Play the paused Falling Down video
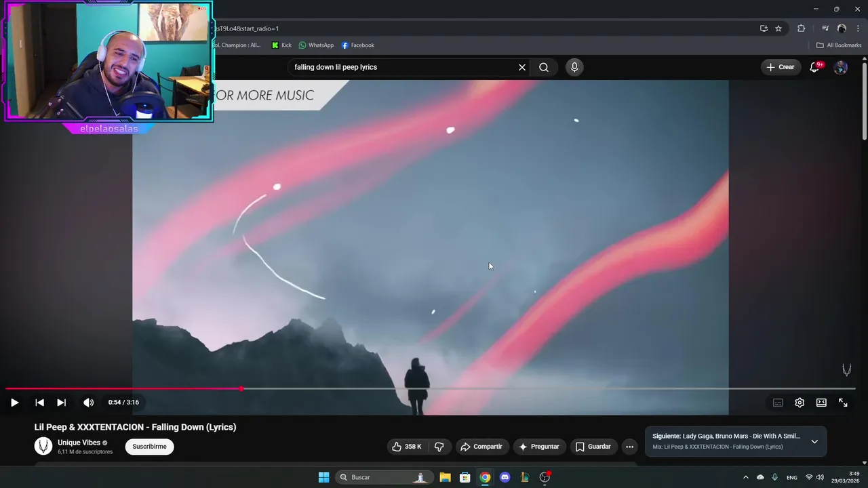The width and height of the screenshot is (868, 488). click(14, 403)
